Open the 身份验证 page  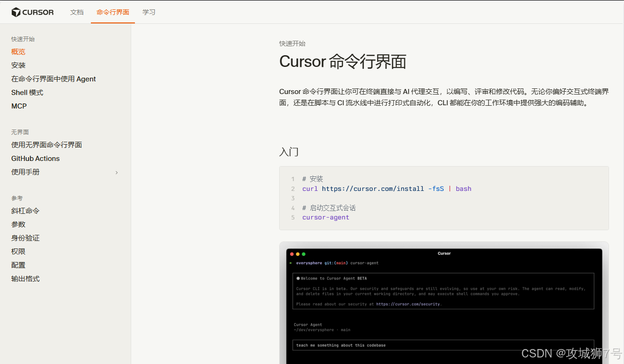pos(25,238)
